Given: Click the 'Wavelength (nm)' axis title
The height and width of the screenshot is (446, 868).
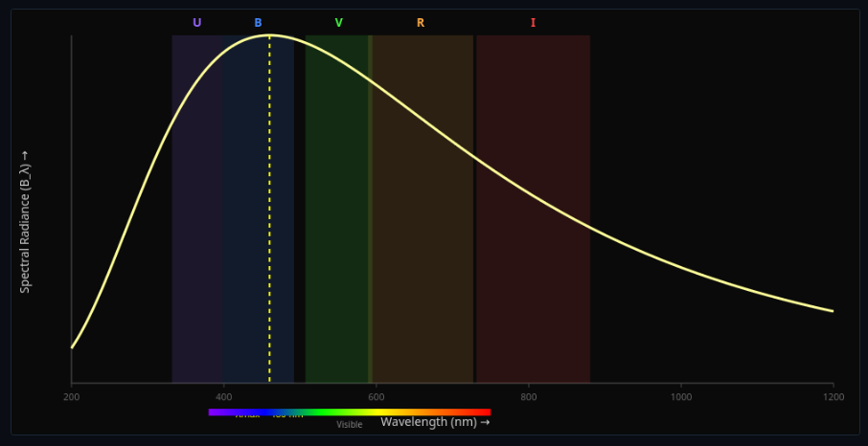Looking at the screenshot, I should 435,421.
